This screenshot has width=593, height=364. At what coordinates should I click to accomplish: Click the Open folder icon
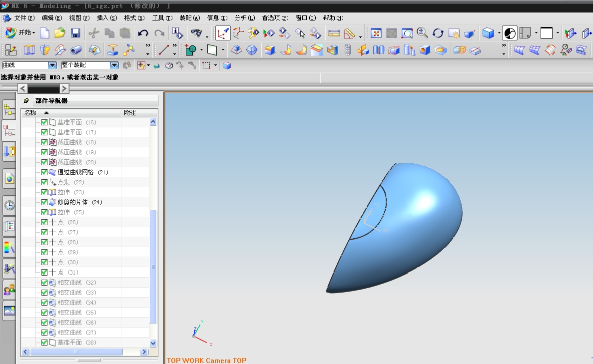click(60, 33)
